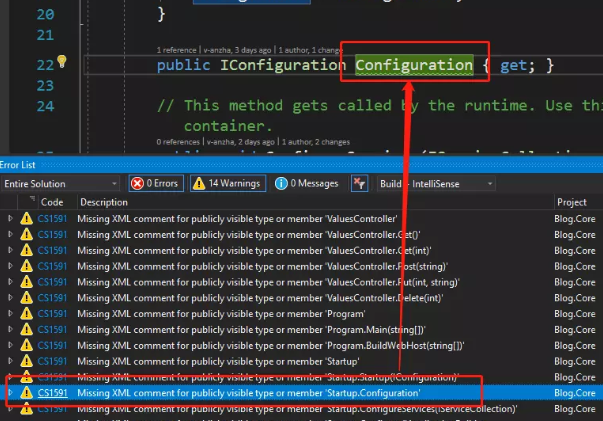603x421 pixels.
Task: Click 'v-anzha, 3 days ago' CodeLens
Action: click(237, 50)
